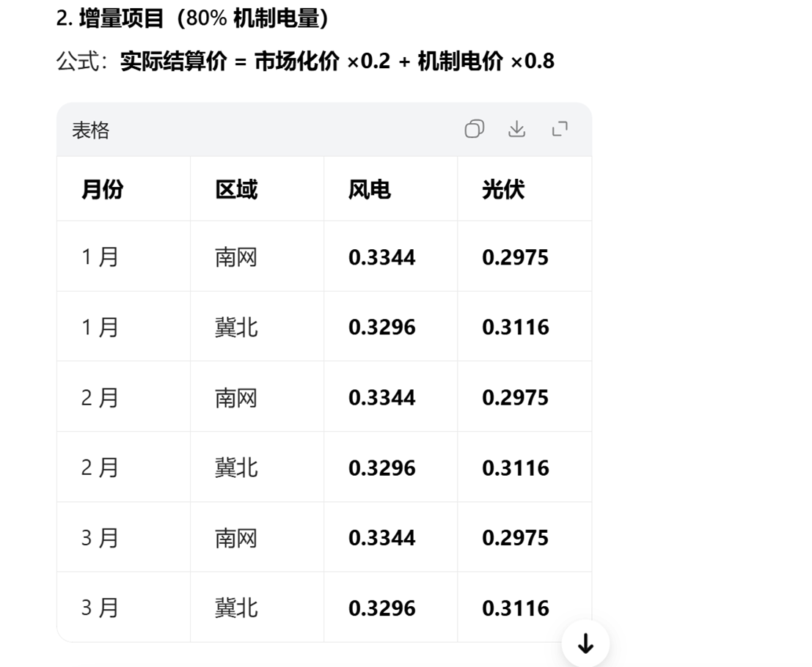Screen dimensions: 812x667
Task: Select 光伏 value for 2月 冀北 row
Action: tap(516, 468)
